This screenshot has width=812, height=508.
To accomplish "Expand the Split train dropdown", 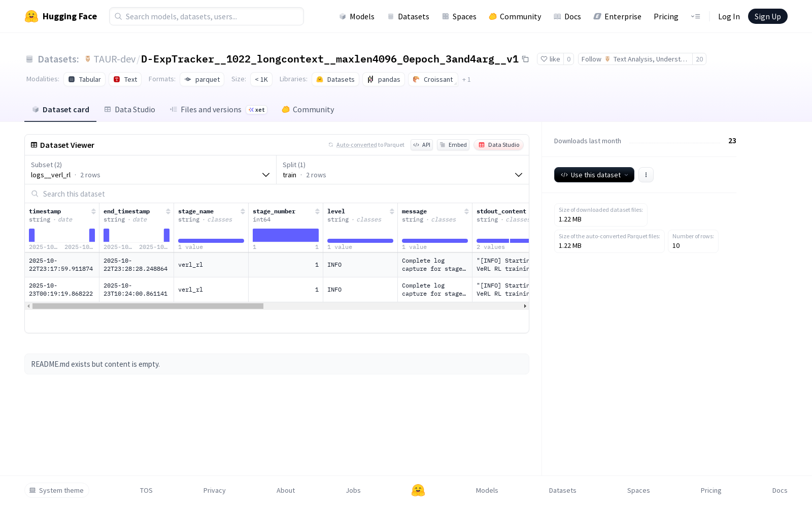I will click(x=402, y=170).
